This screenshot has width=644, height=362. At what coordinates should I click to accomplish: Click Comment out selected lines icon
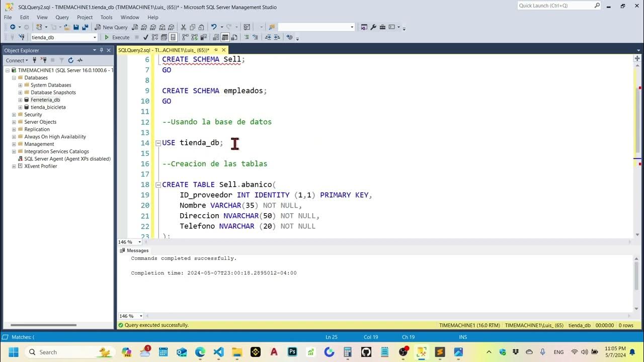247,37
